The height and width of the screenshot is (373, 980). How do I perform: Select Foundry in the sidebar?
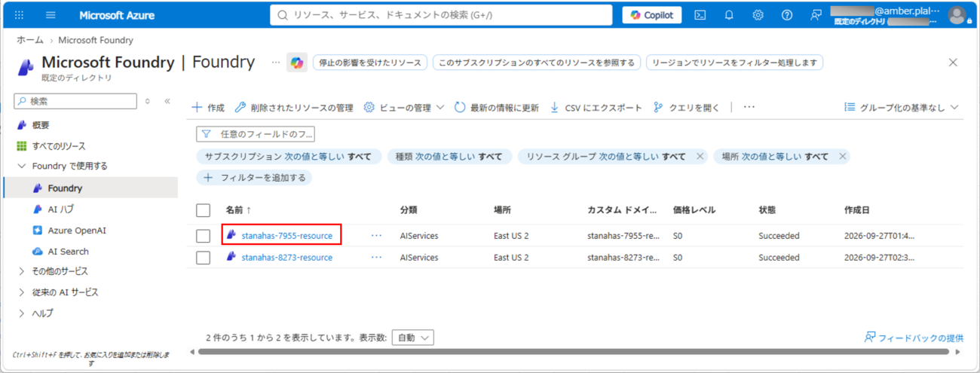pos(90,188)
